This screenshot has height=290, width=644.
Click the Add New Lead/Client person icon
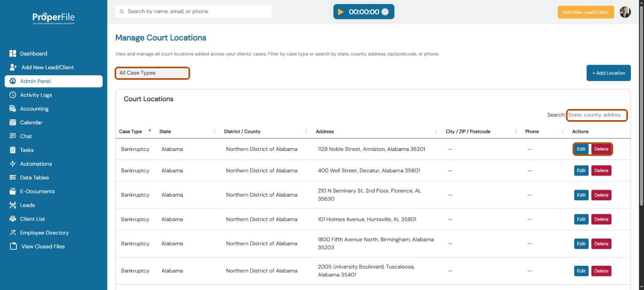(13, 67)
